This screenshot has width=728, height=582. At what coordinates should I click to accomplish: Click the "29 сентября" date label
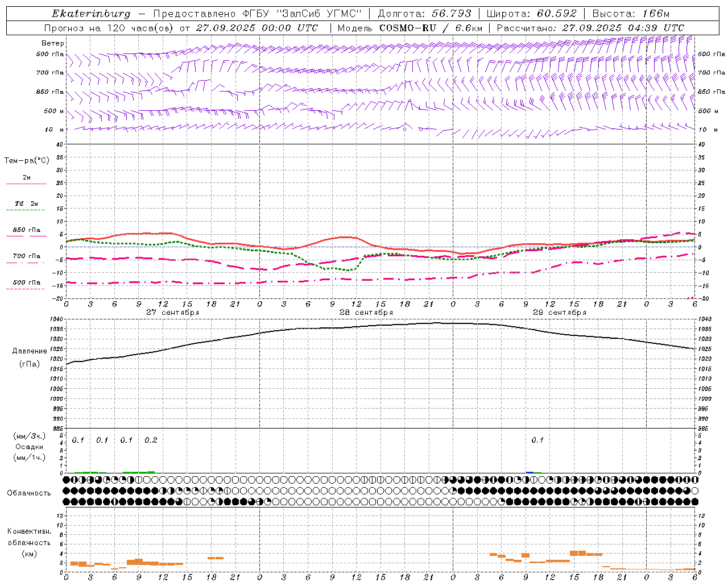[x=560, y=313]
